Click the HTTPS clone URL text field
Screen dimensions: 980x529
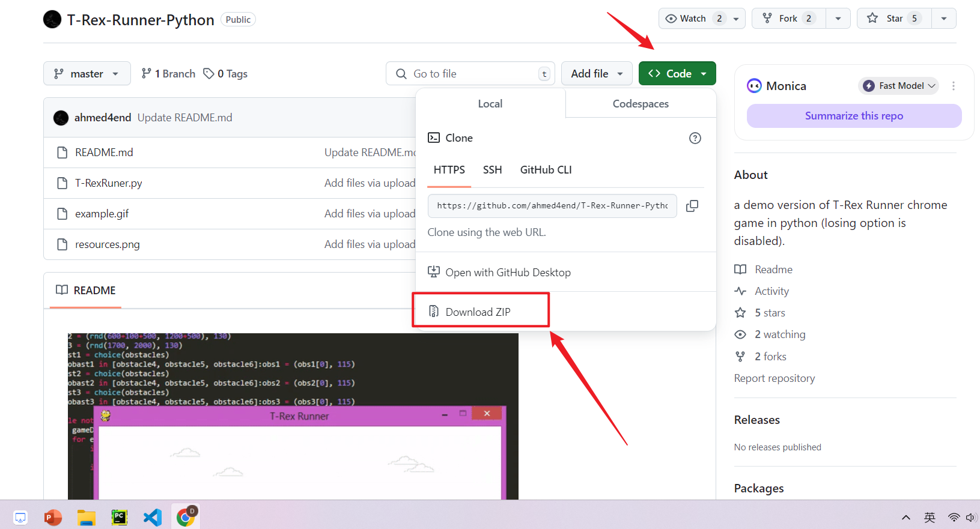coord(552,206)
